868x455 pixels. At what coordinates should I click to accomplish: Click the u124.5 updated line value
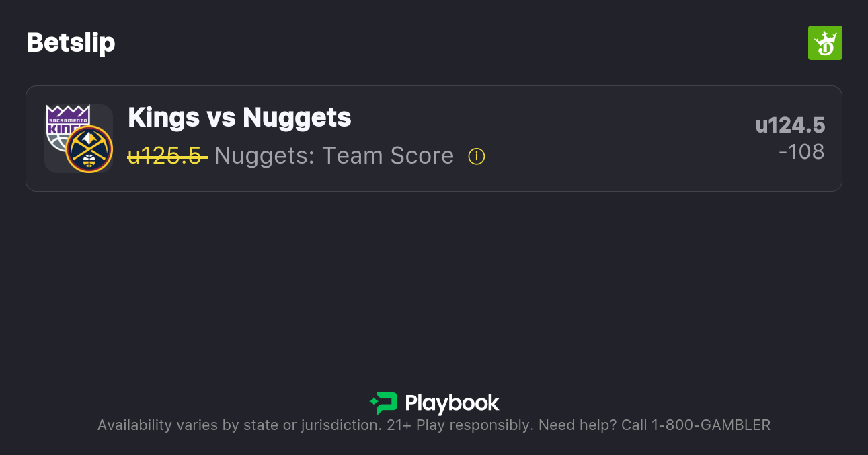[790, 126]
